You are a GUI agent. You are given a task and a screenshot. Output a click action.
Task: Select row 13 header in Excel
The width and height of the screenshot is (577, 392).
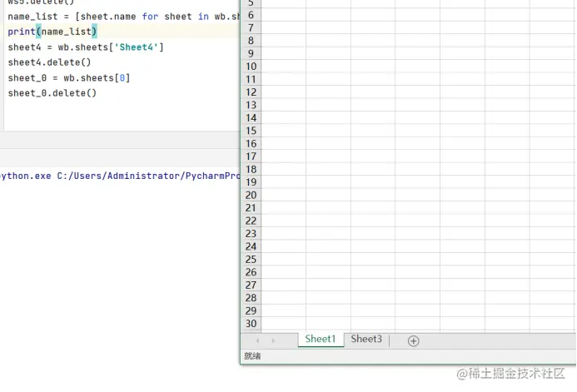[x=251, y=105]
